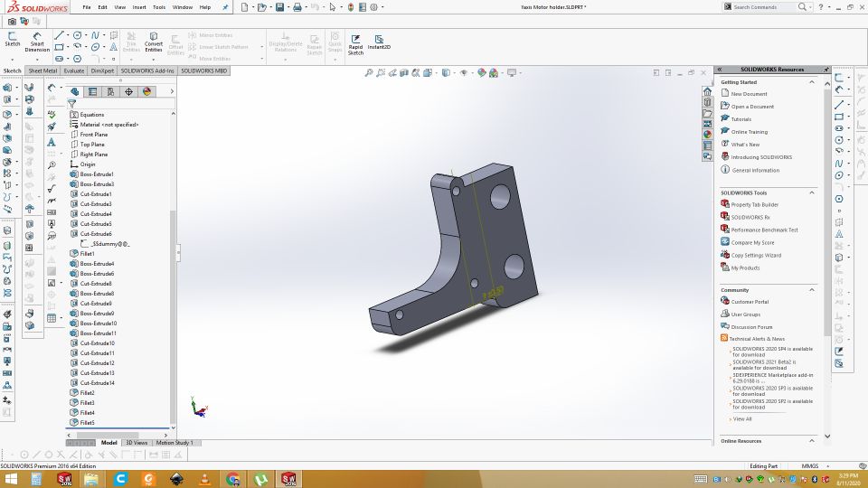Image resolution: width=868 pixels, height=488 pixels.
Task: Click the New Document link
Action: tap(749, 94)
